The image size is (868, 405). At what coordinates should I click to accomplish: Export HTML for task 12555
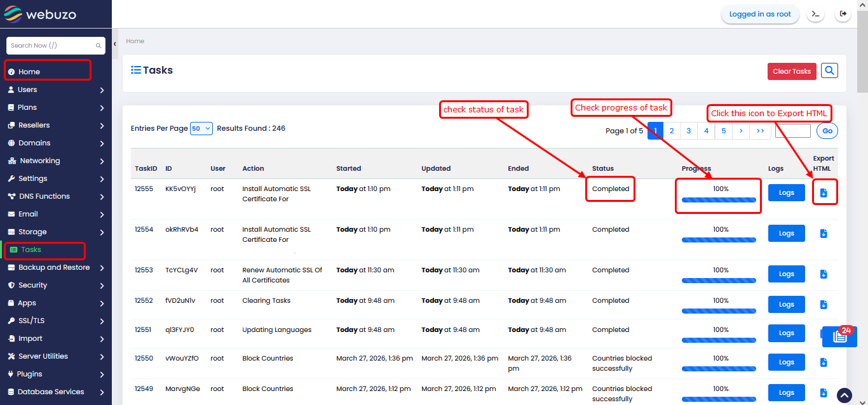[x=824, y=193]
